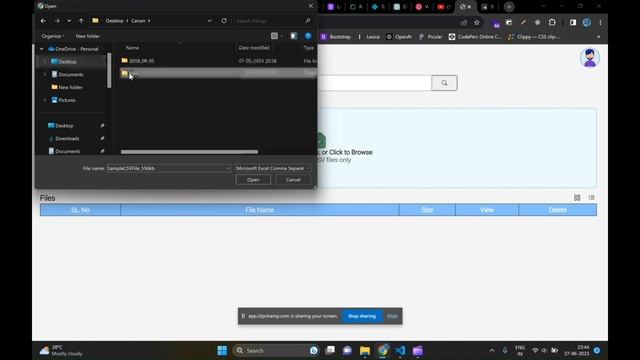
Task: Open Chrome three-dot menu
Action: click(600, 22)
